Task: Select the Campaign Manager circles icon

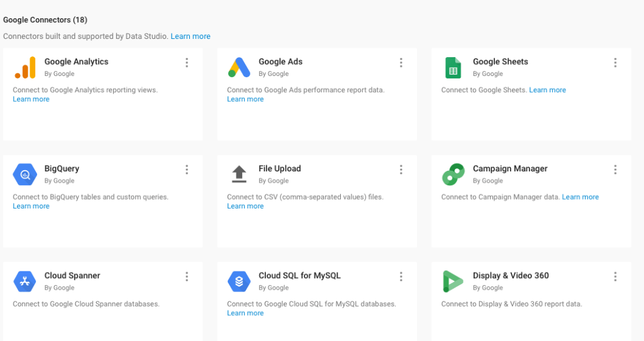Action: click(x=453, y=175)
